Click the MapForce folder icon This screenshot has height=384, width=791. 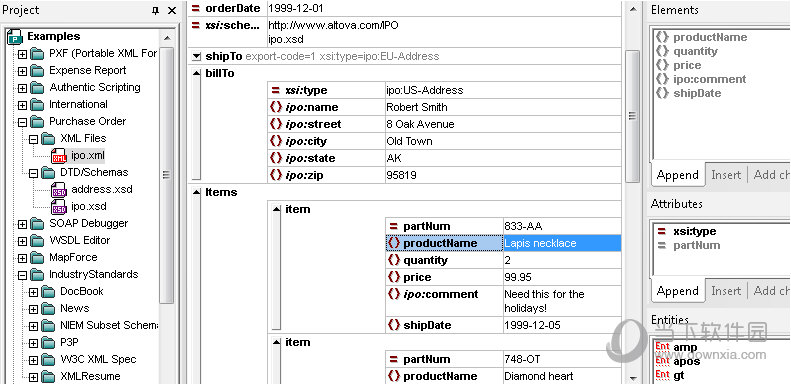pos(37,258)
